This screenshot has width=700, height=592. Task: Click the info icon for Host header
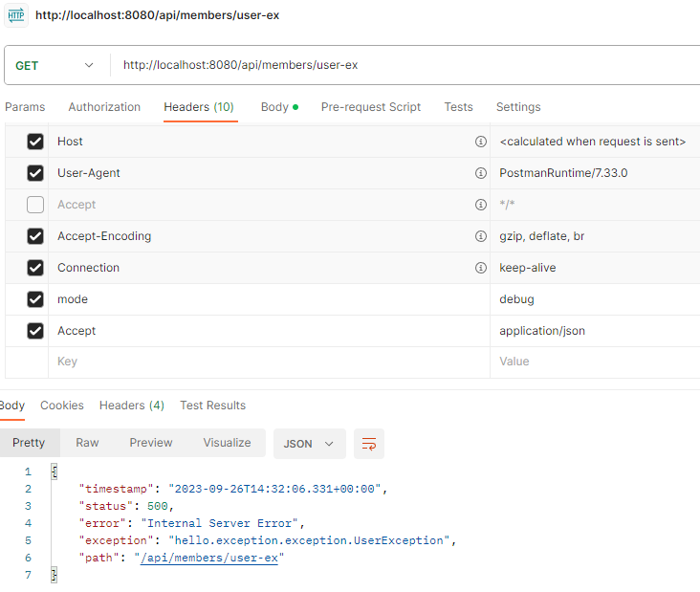pos(480,142)
